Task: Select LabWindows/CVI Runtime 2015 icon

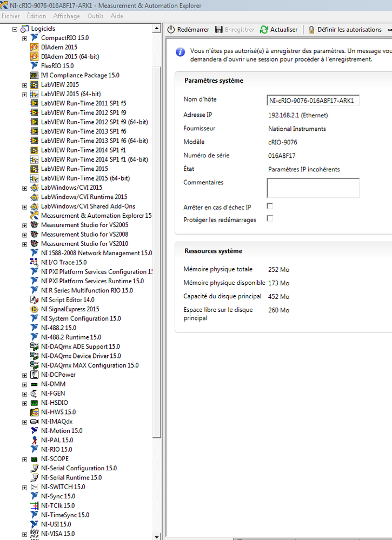Action: click(34, 197)
